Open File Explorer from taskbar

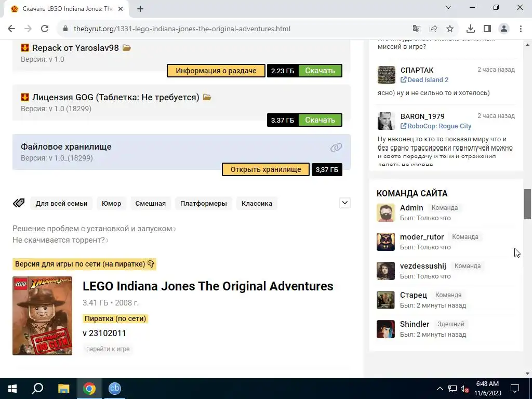click(x=63, y=389)
